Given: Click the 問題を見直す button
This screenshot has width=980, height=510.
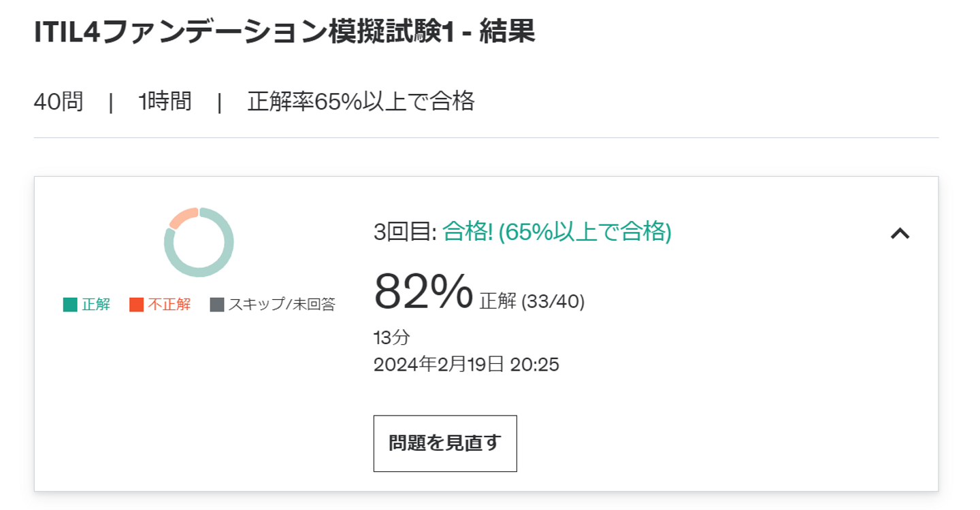Looking at the screenshot, I should click(x=445, y=443).
